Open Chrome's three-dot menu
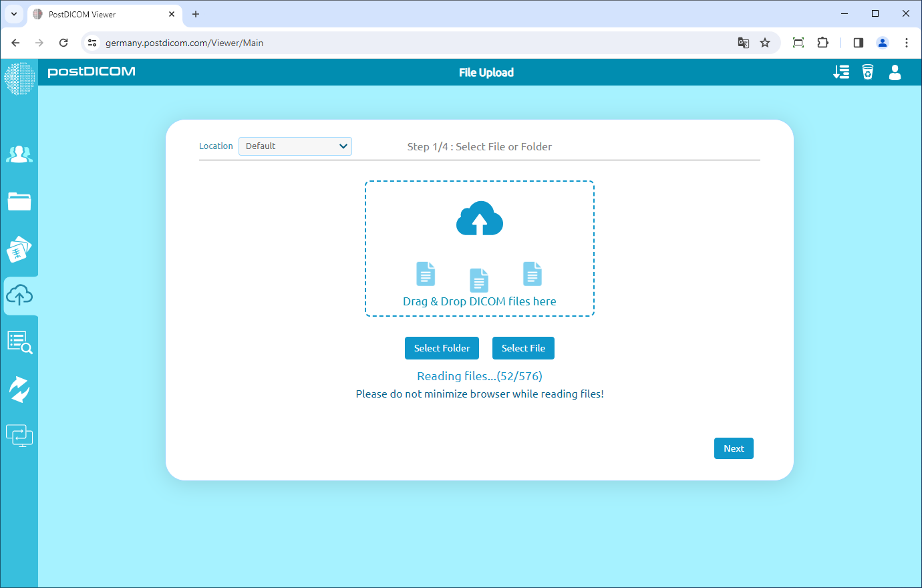The width and height of the screenshot is (922, 588). (907, 43)
